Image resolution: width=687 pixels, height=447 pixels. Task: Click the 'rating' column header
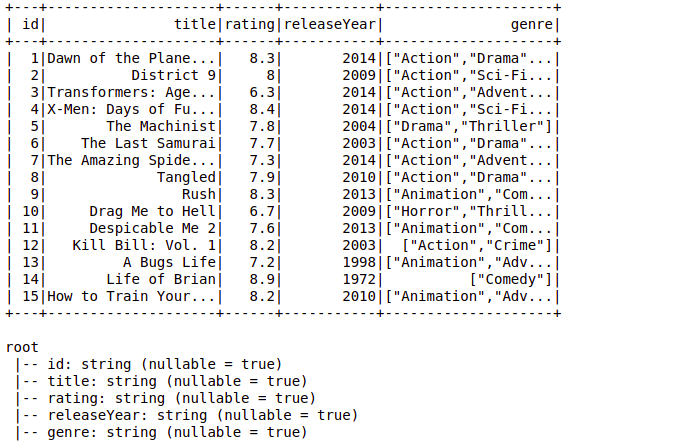point(250,25)
